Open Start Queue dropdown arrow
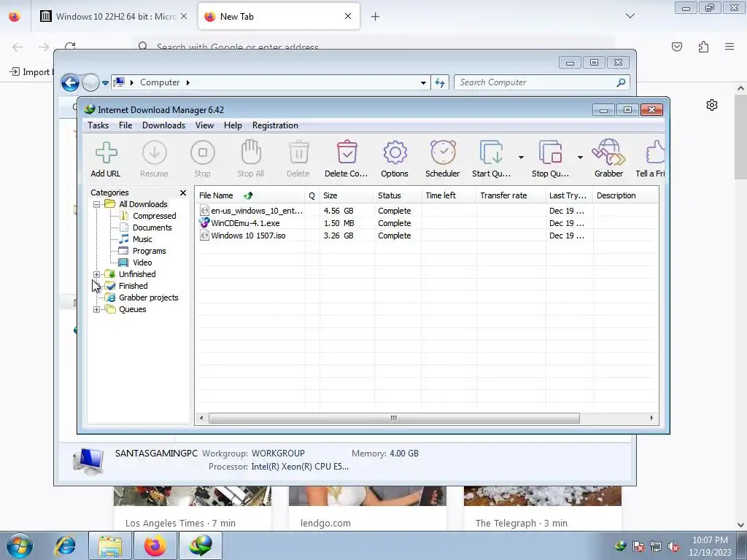This screenshot has height=560, width=747. click(521, 157)
